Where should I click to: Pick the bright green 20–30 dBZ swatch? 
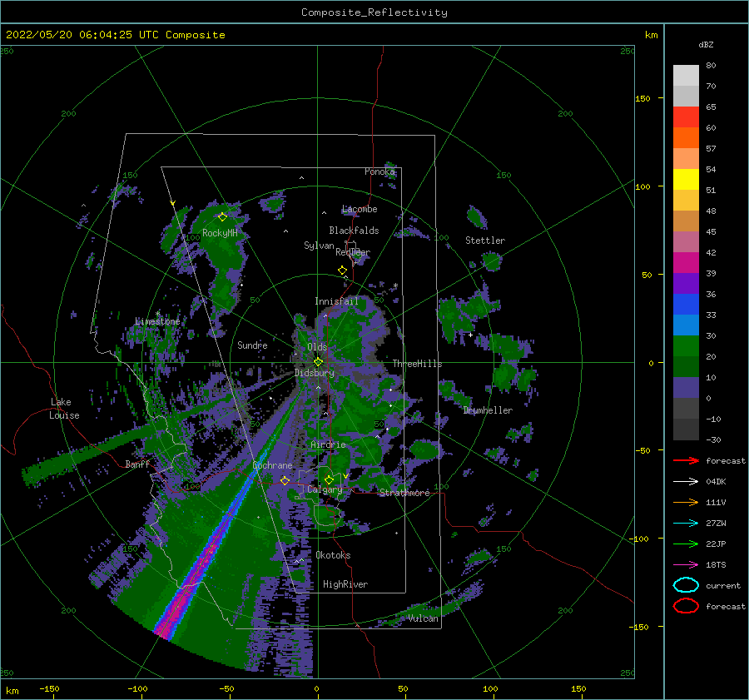686,345
